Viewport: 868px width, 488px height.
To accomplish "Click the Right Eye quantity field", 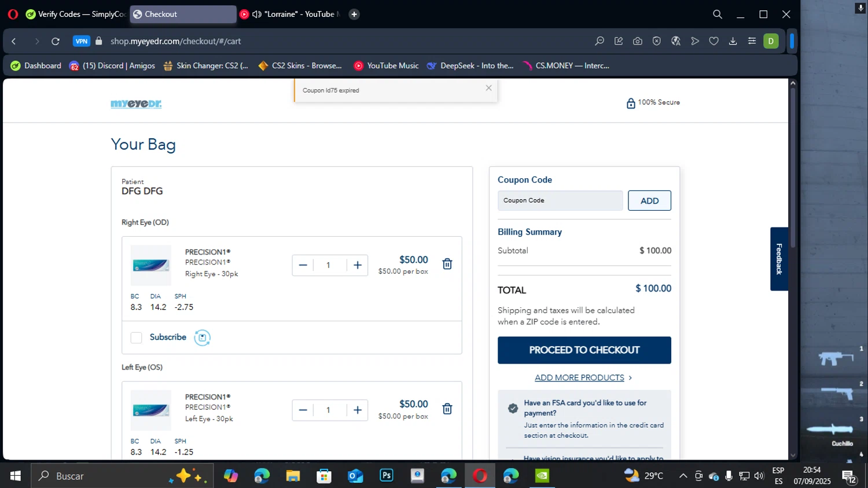I will click(x=330, y=265).
